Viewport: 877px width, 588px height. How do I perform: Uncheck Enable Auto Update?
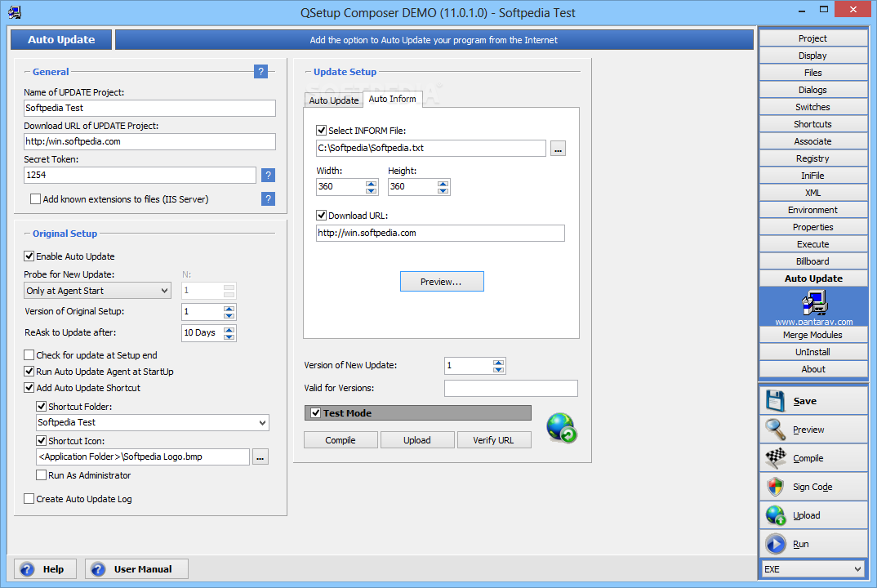(x=29, y=256)
